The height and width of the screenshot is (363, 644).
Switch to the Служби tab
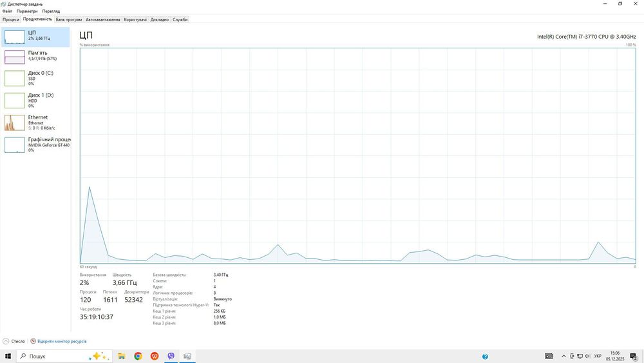[x=180, y=19]
